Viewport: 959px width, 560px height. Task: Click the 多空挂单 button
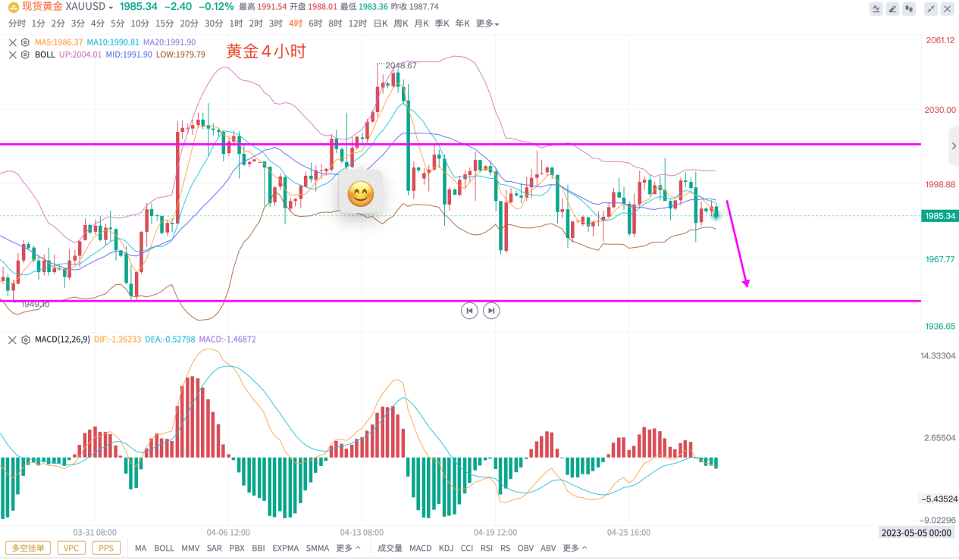pos(30,548)
